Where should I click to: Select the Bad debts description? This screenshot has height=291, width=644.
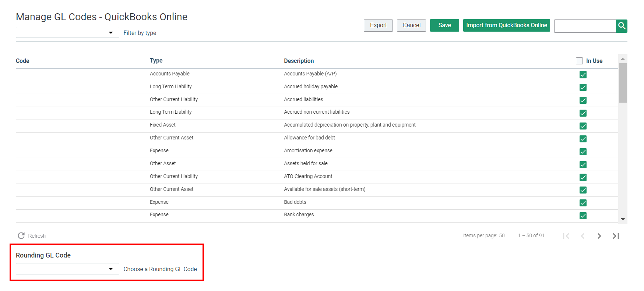295,202
